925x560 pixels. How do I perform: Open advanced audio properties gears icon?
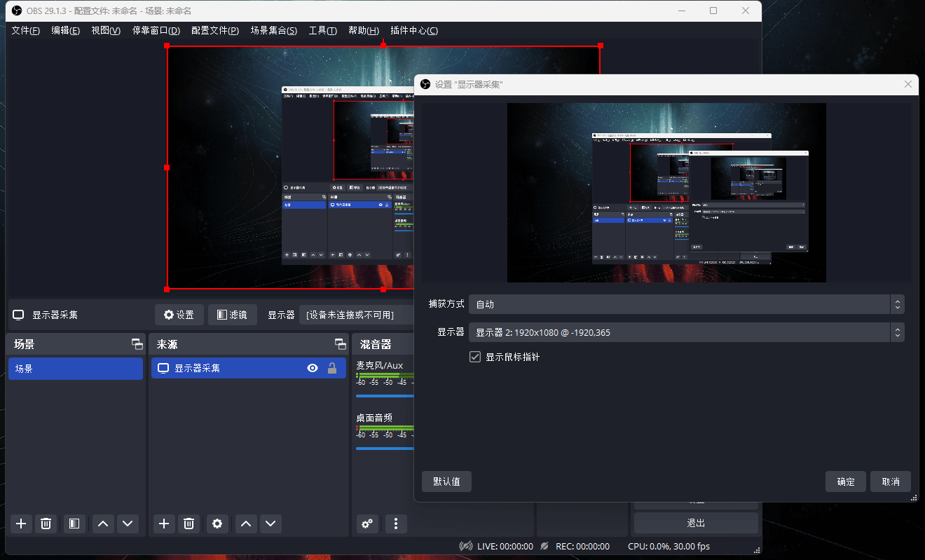[x=368, y=524]
